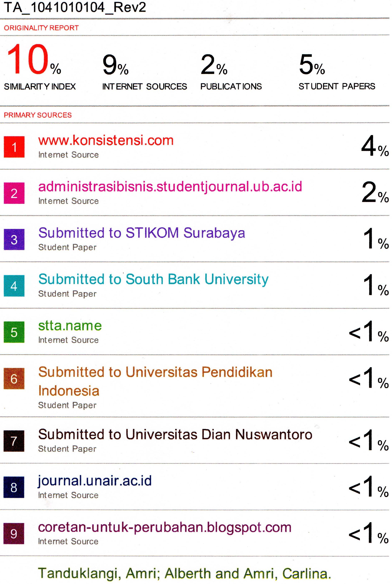
Task: Open the journal.unair.ac.id source link
Action: click(95, 481)
